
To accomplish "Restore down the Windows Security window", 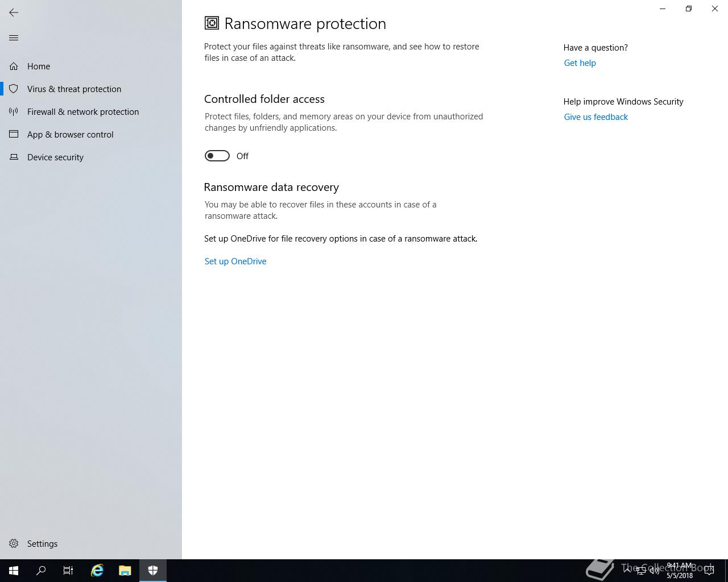I will coord(689,9).
